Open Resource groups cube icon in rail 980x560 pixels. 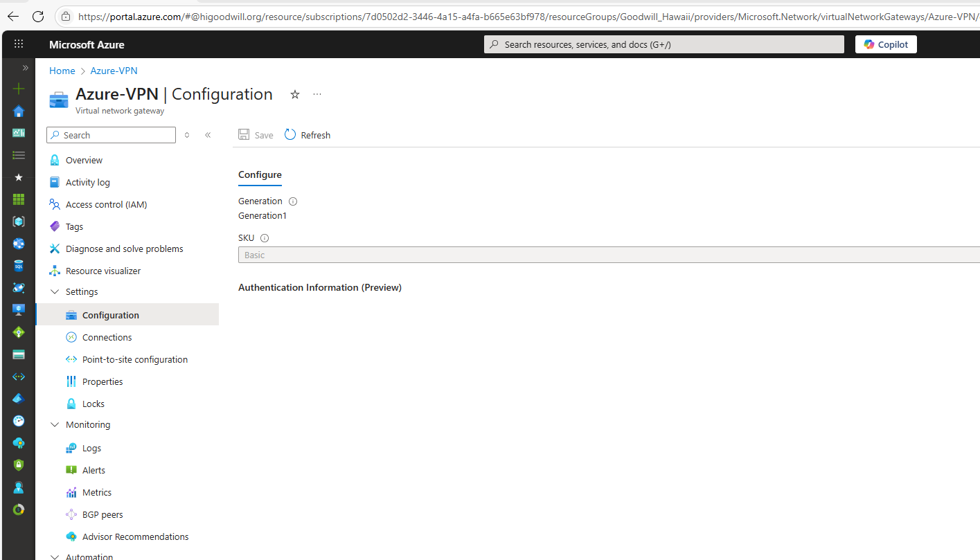pyautogui.click(x=19, y=222)
